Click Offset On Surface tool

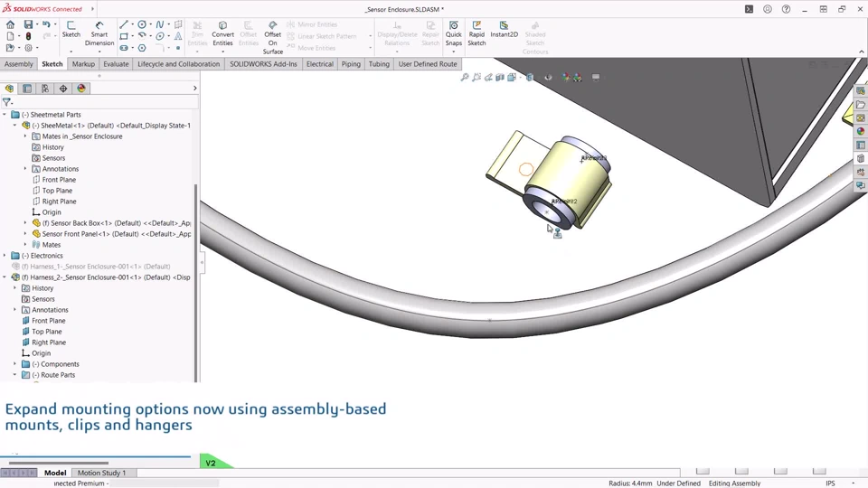[x=273, y=38]
